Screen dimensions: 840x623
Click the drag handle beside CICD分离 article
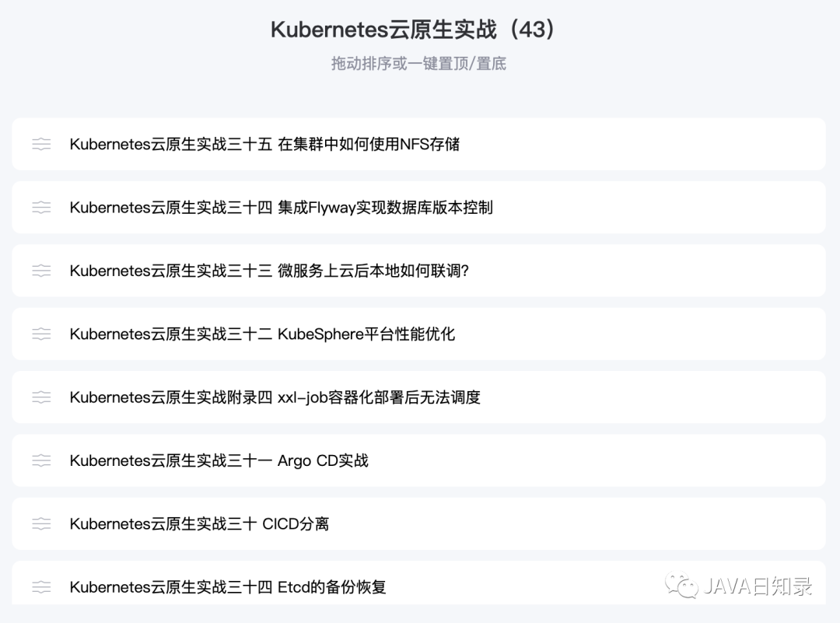(x=41, y=523)
